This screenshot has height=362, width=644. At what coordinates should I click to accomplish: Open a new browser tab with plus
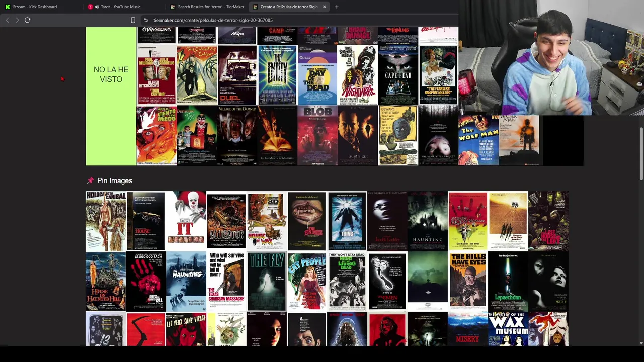[x=337, y=7]
